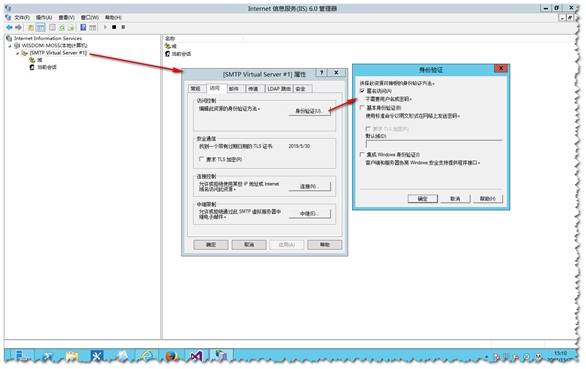Open PowerShell from the taskbar
This screenshot has width=586, height=369.
(47, 356)
